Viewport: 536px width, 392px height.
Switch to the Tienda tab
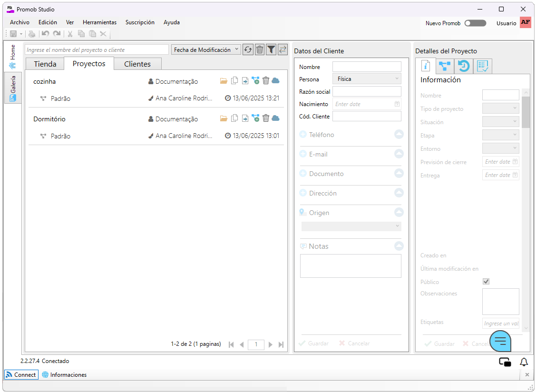coord(45,64)
